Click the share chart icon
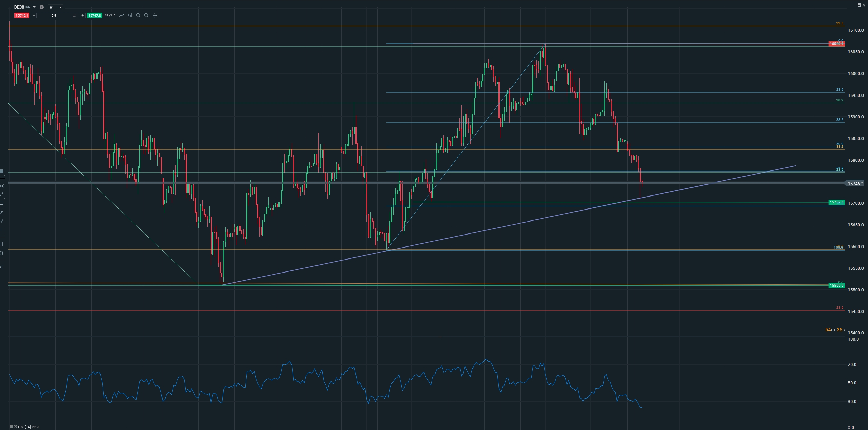 pos(2,267)
